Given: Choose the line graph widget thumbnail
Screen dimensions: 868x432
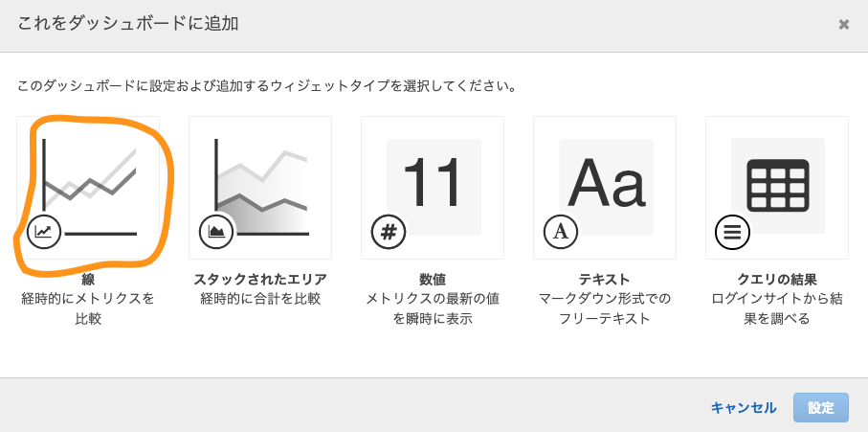Looking at the screenshot, I should tap(88, 188).
